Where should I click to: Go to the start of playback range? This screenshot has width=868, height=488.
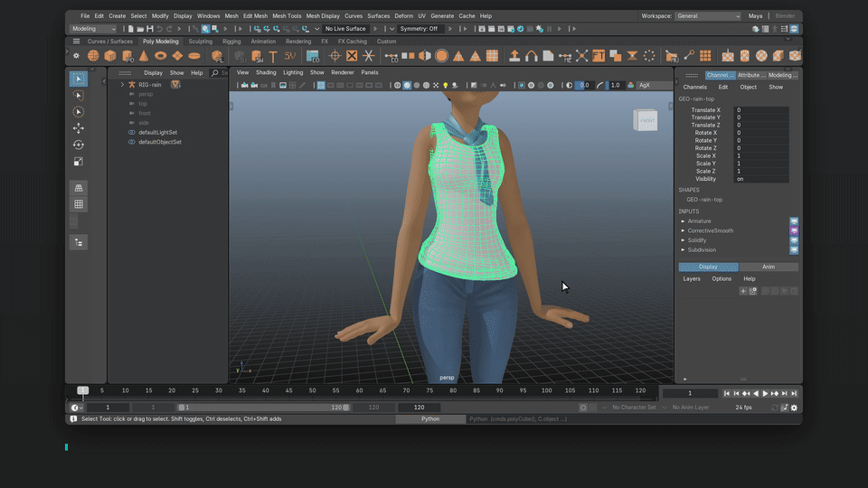click(x=727, y=393)
